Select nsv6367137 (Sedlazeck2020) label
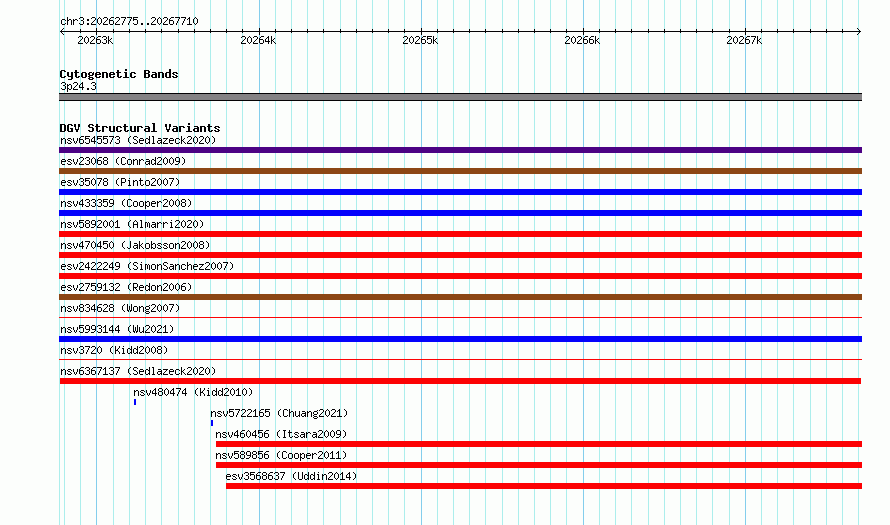This screenshot has height=525, width=890. point(138,371)
